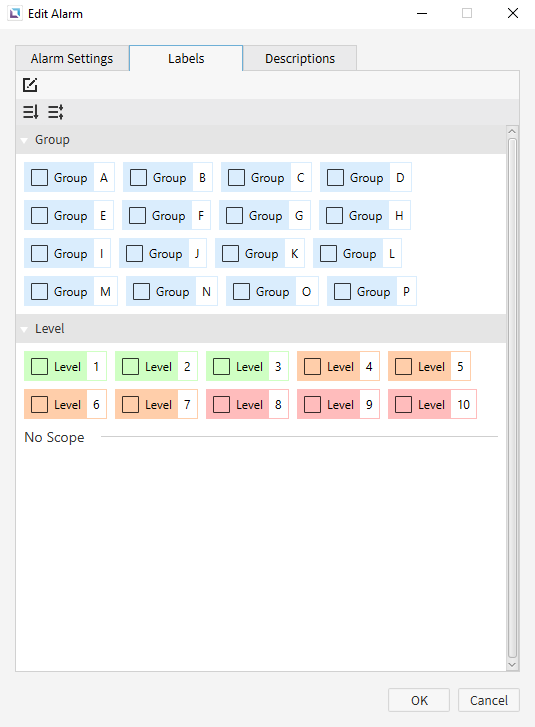The image size is (535, 727).
Task: Click the Cancel button
Action: tap(489, 700)
